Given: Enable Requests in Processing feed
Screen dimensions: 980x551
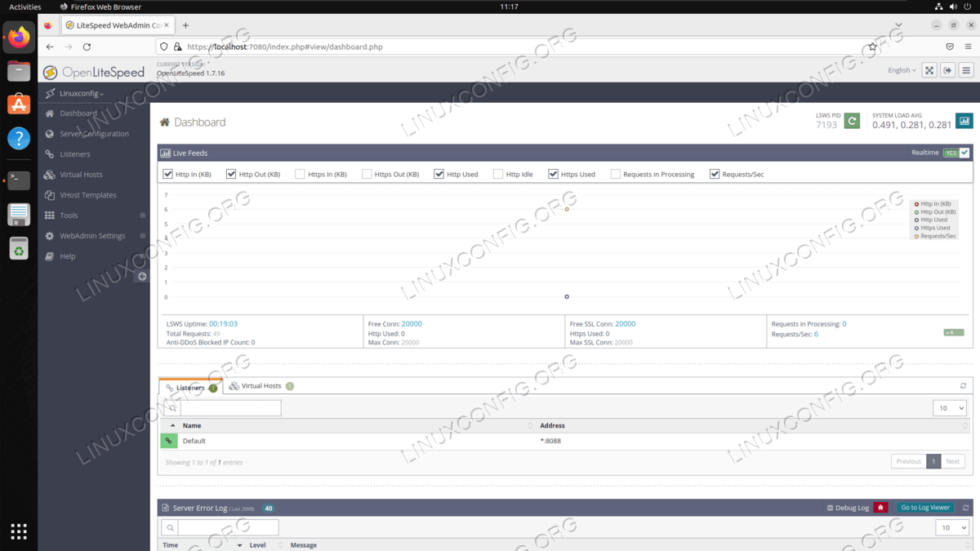Looking at the screenshot, I should pos(615,174).
